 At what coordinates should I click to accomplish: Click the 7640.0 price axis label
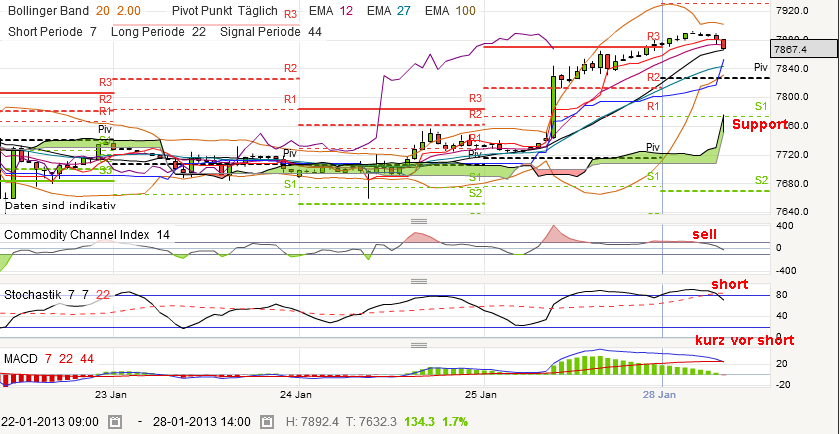click(793, 212)
